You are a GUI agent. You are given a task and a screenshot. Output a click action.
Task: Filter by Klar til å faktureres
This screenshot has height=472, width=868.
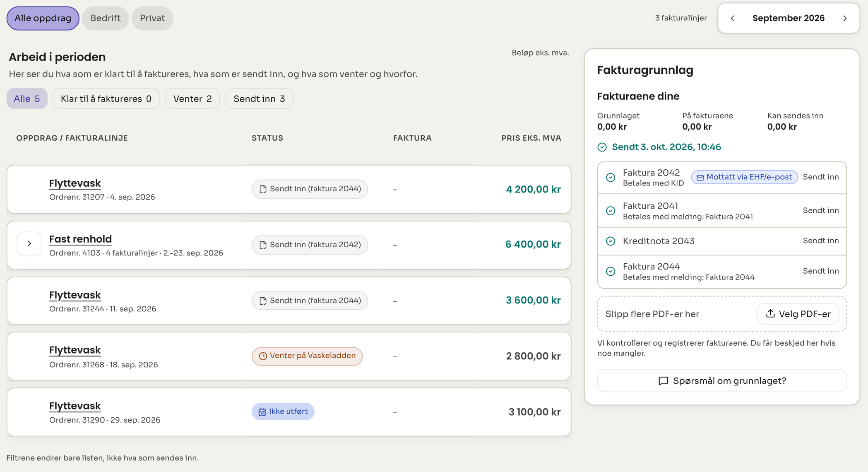coord(106,99)
